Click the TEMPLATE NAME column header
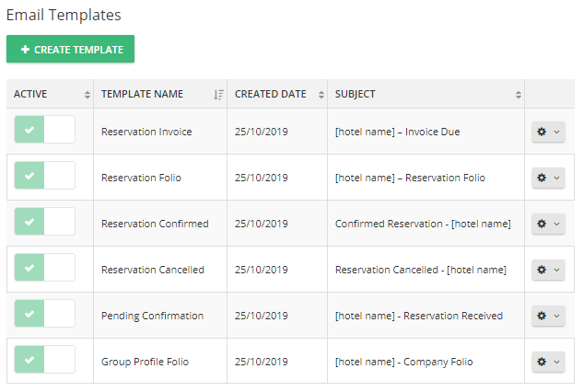Viewport: 583px width, 392px height. [x=142, y=94]
